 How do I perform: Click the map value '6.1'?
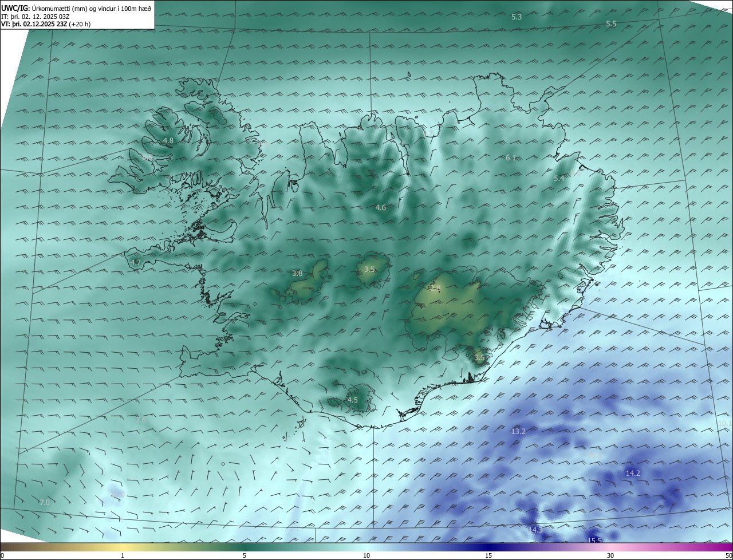click(x=511, y=157)
